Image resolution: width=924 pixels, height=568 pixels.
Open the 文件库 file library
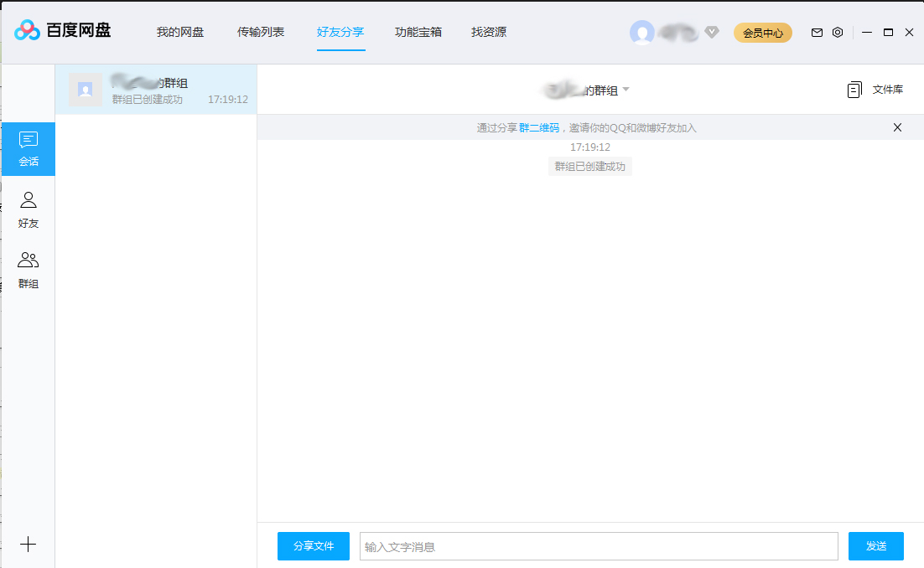875,90
